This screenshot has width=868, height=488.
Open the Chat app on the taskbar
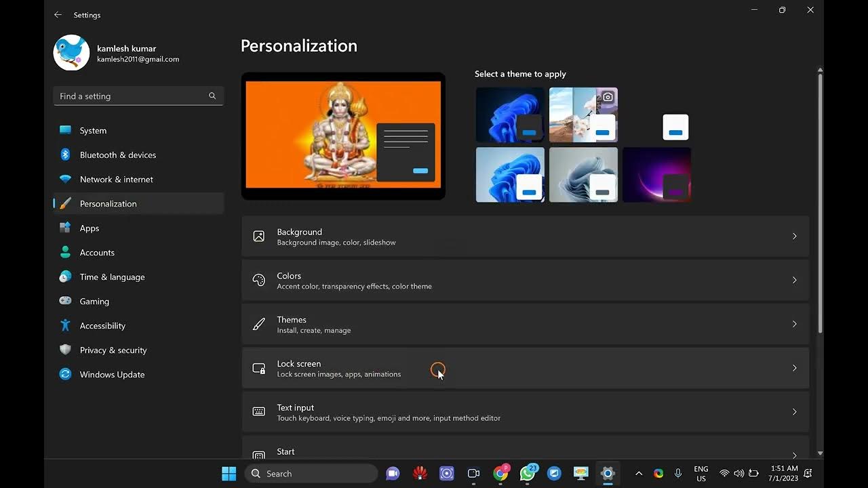(x=393, y=474)
